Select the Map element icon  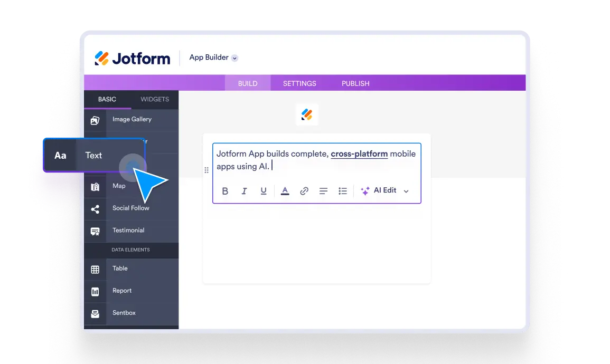tap(95, 186)
